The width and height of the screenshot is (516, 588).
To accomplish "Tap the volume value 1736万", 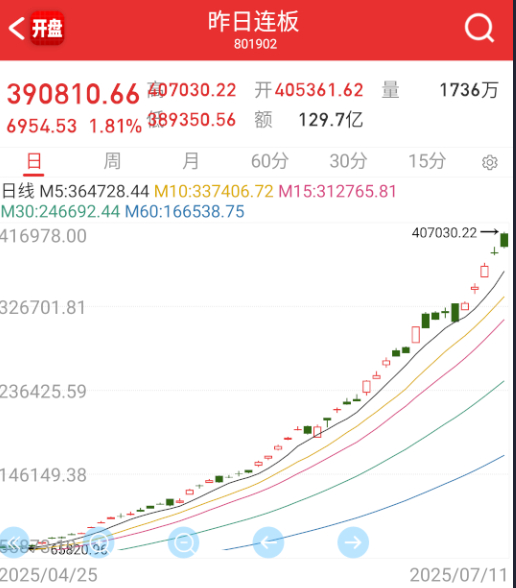I will tap(469, 90).
